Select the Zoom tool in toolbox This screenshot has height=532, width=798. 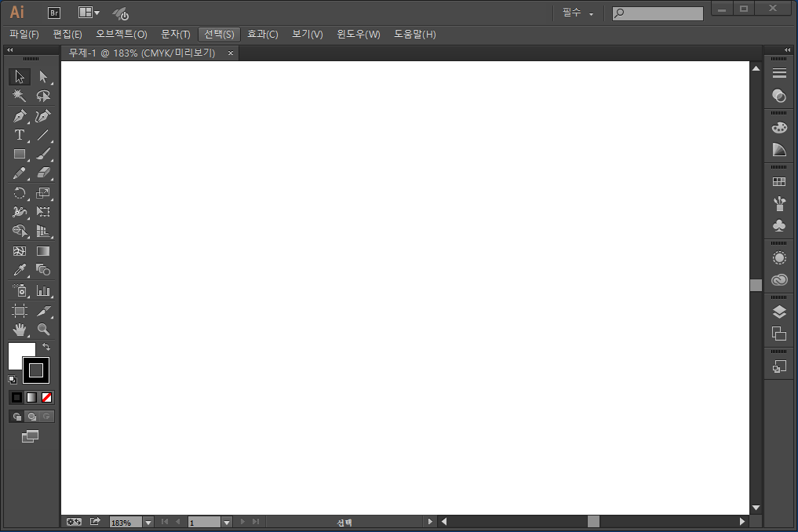pos(43,330)
